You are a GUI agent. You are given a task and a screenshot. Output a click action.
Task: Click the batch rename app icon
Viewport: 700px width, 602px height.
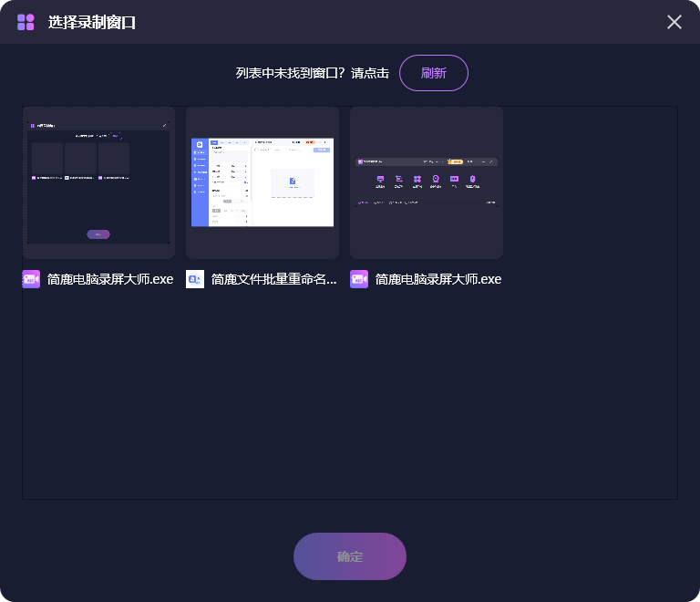pos(195,279)
